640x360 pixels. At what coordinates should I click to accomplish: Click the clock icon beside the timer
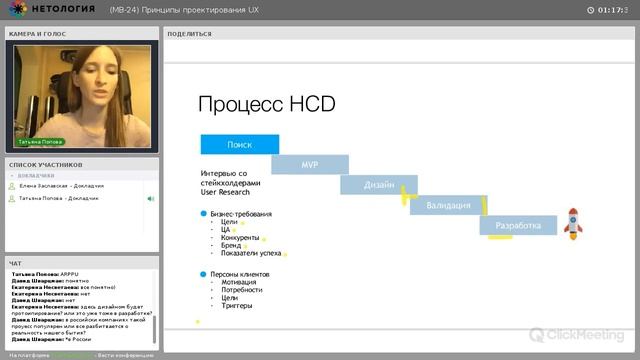click(590, 10)
